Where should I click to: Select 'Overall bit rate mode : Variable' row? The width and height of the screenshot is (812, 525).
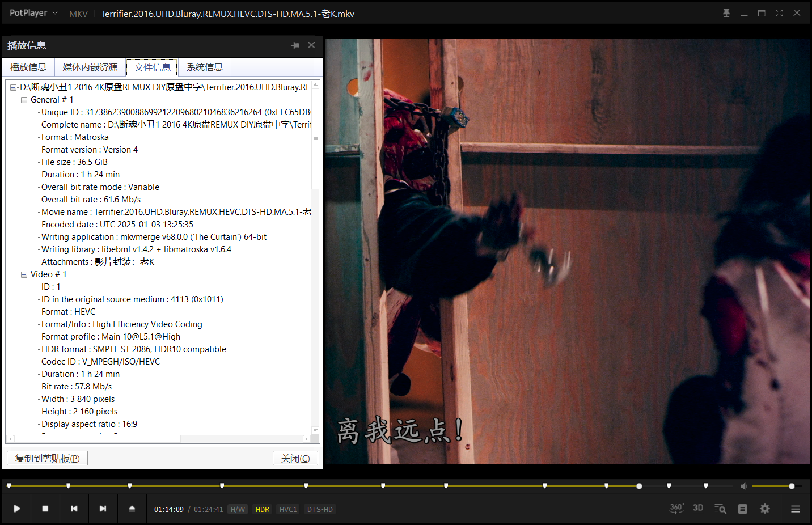click(100, 187)
